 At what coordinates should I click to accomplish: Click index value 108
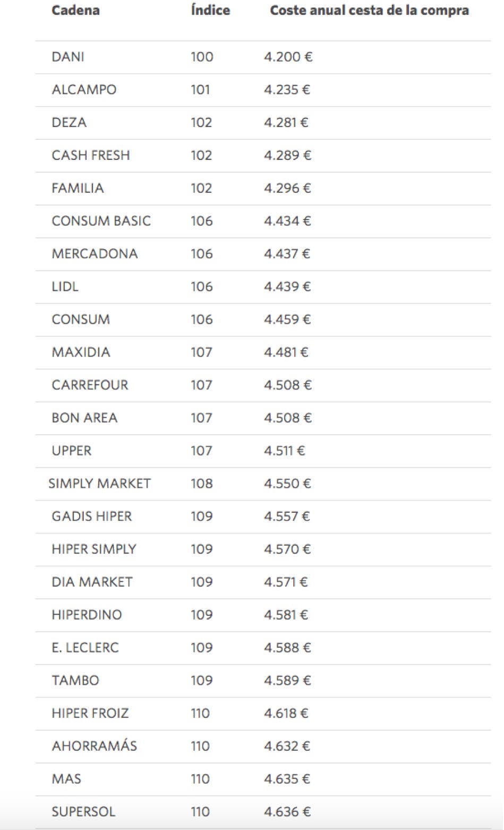click(201, 484)
